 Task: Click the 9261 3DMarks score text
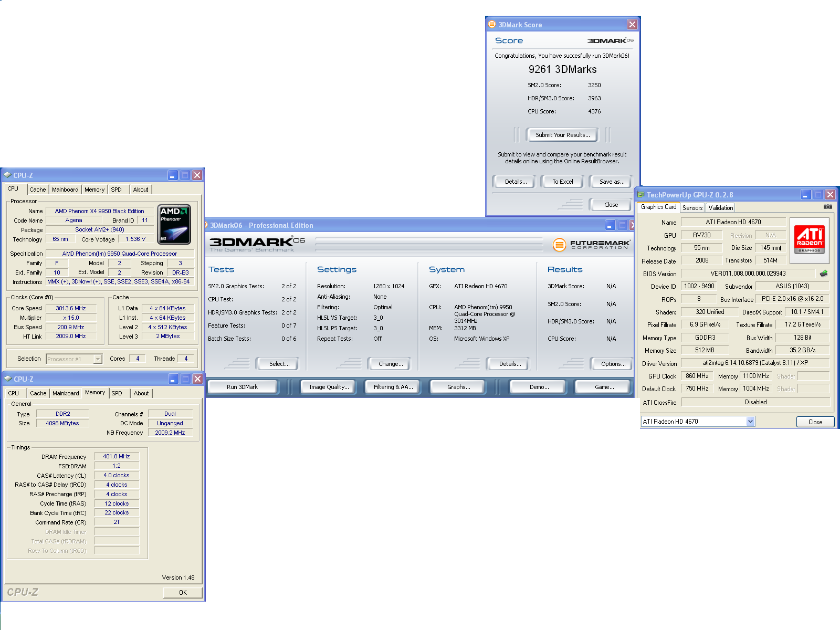[x=562, y=69]
